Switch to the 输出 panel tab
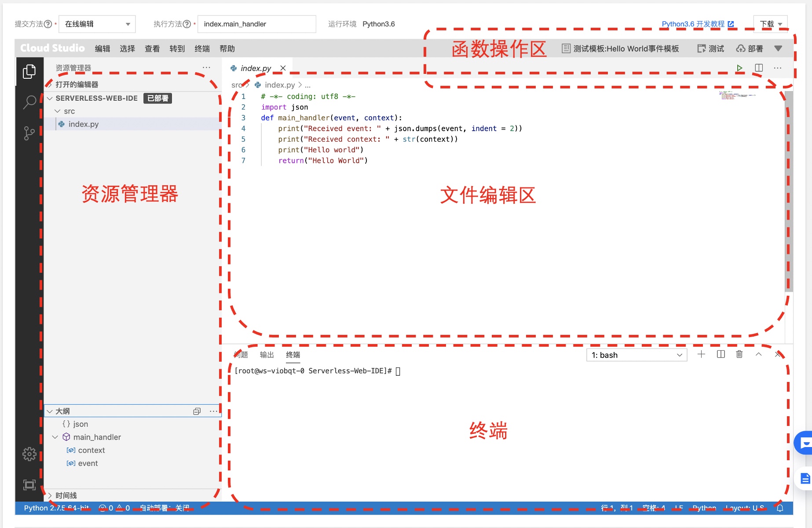The height and width of the screenshot is (528, 812). point(267,355)
